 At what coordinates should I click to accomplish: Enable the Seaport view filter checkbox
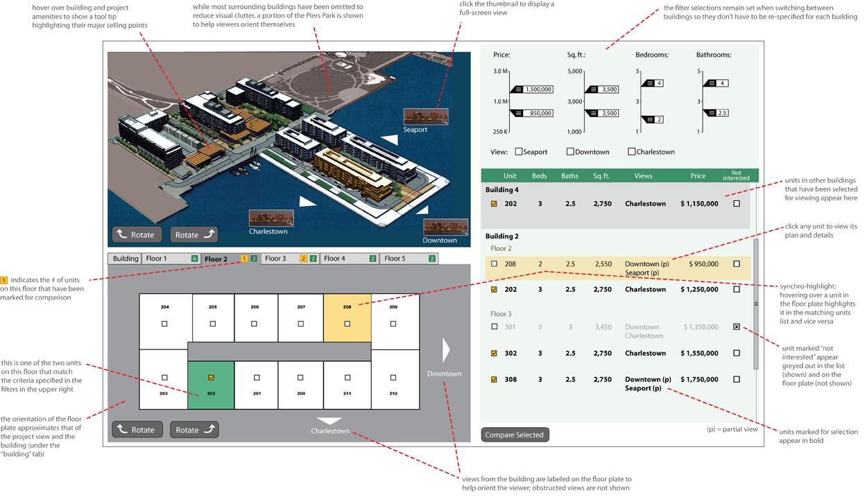(x=518, y=151)
